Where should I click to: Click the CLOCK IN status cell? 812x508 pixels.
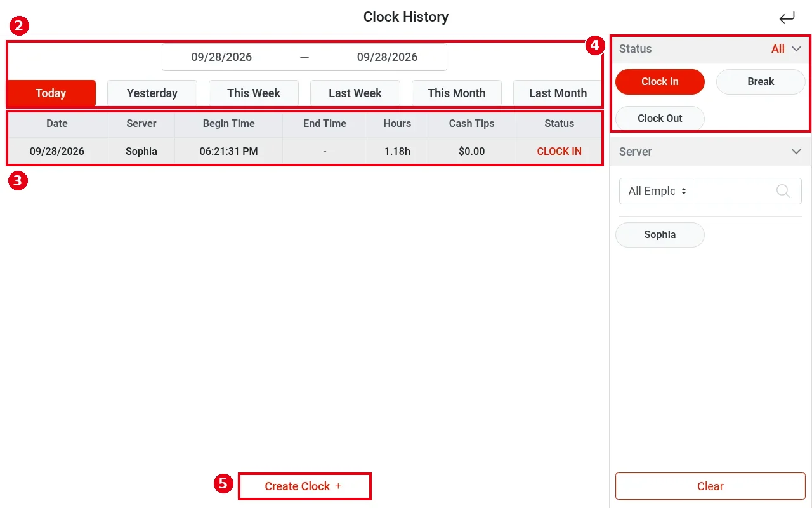[x=559, y=152]
